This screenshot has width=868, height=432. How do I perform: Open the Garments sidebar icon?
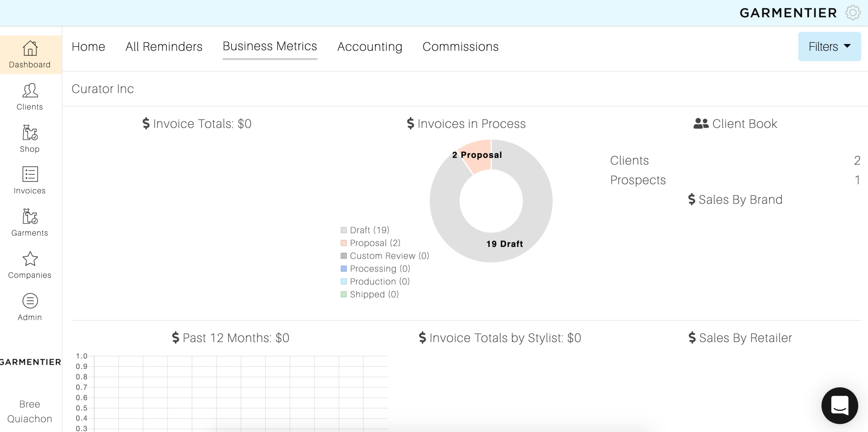click(30, 217)
